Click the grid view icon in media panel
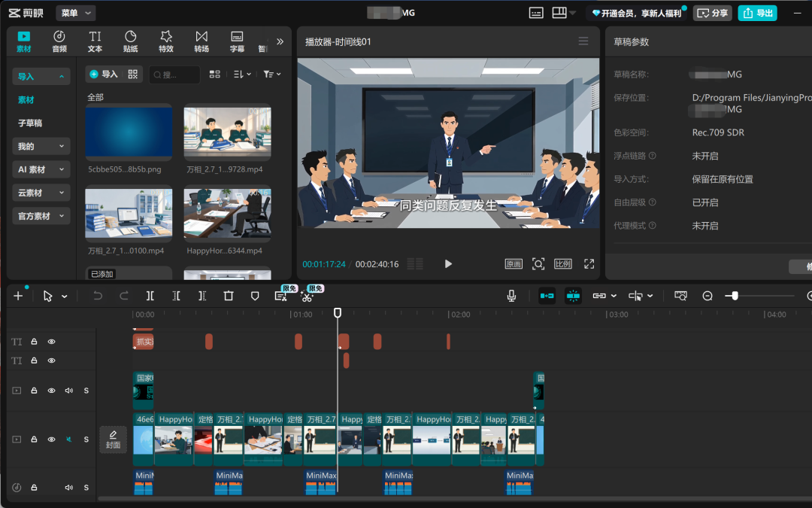 (215, 75)
